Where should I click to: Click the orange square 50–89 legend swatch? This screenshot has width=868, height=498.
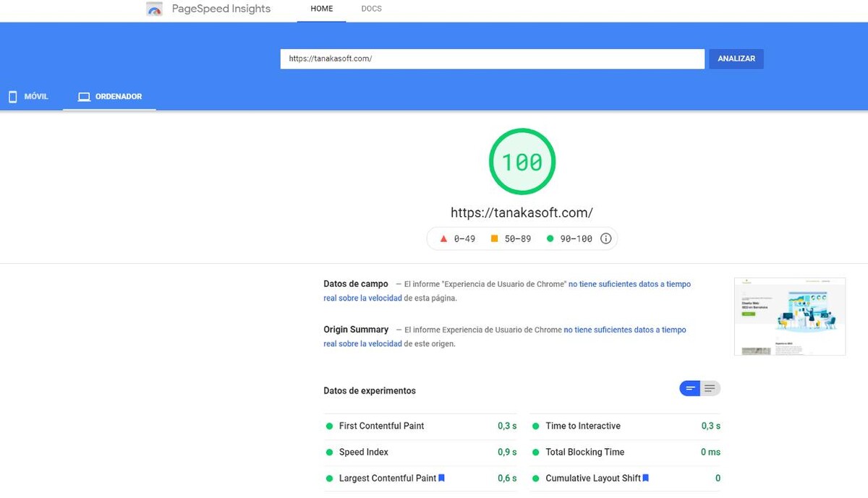[x=495, y=239]
